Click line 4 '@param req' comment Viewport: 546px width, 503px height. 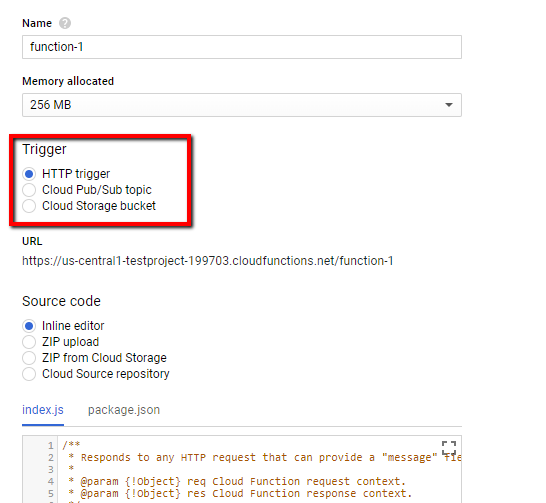(237, 481)
